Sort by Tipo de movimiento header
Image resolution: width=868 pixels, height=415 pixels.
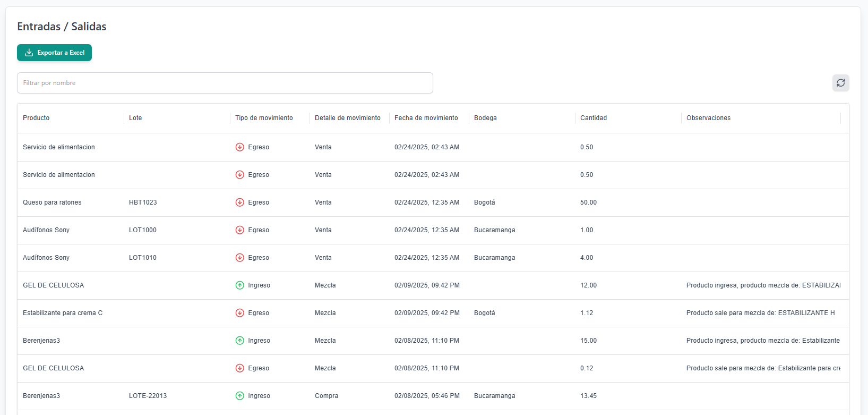(x=264, y=118)
